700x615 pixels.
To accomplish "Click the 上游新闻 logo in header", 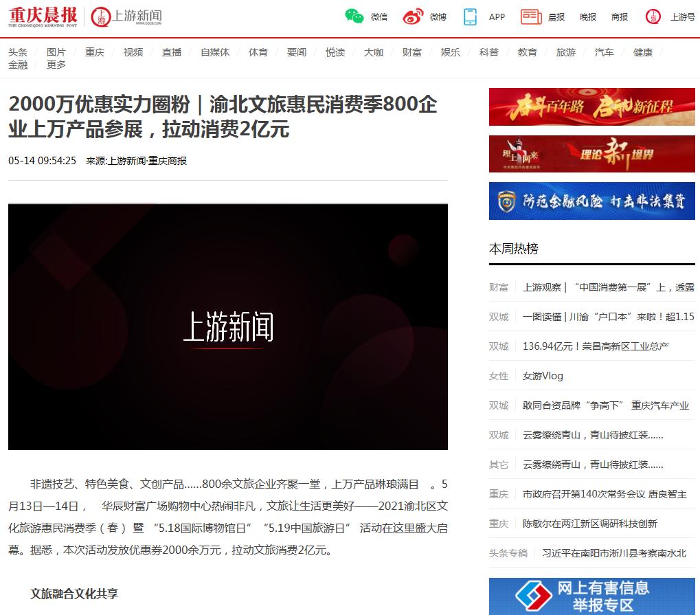I will click(126, 17).
